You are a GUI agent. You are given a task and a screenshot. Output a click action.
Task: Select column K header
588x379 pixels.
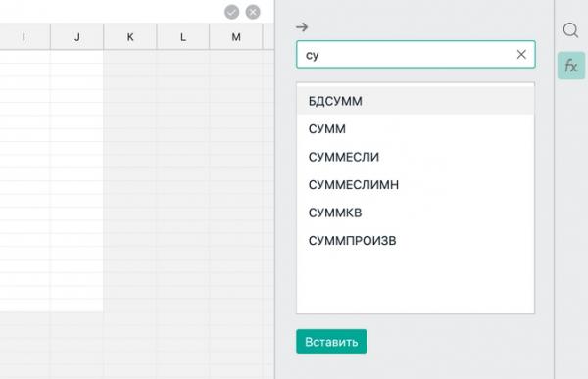click(130, 37)
